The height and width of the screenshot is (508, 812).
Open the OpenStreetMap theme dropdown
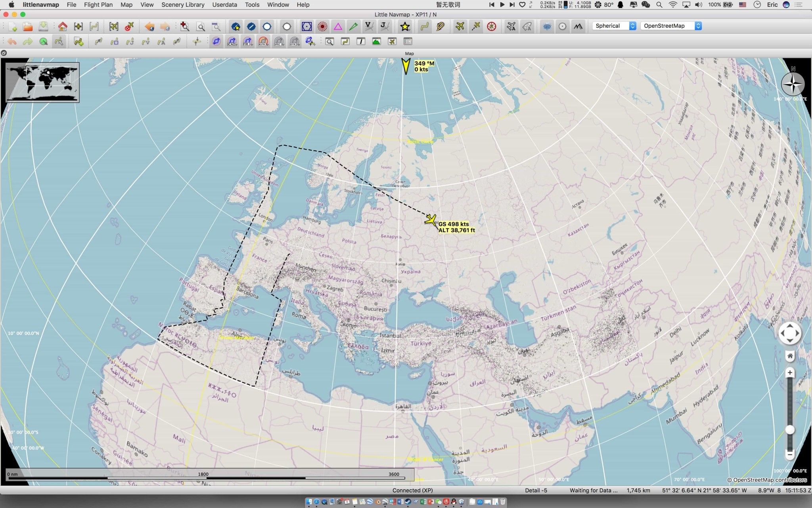[x=671, y=26]
